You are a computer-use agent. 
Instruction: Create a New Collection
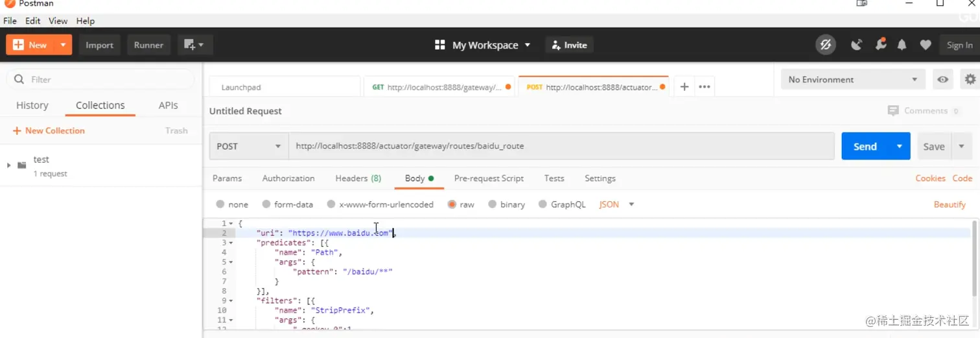tap(49, 130)
